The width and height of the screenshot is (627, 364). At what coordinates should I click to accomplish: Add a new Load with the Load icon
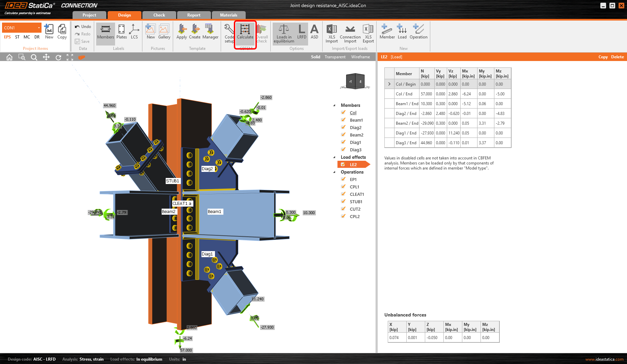(x=402, y=32)
